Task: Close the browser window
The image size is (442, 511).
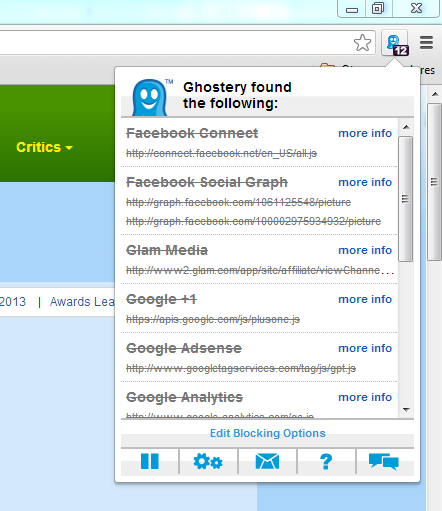Action: [416, 8]
